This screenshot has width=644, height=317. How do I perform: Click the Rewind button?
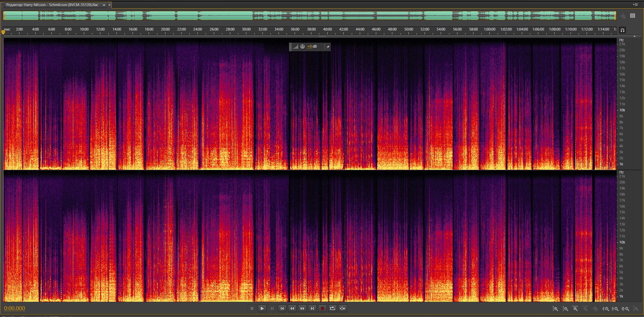[292, 309]
